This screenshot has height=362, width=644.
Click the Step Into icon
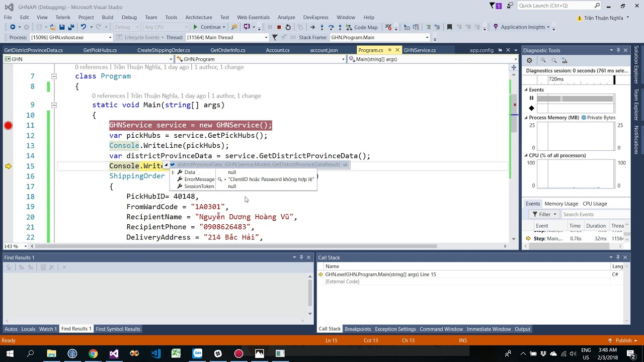[x=322, y=27]
